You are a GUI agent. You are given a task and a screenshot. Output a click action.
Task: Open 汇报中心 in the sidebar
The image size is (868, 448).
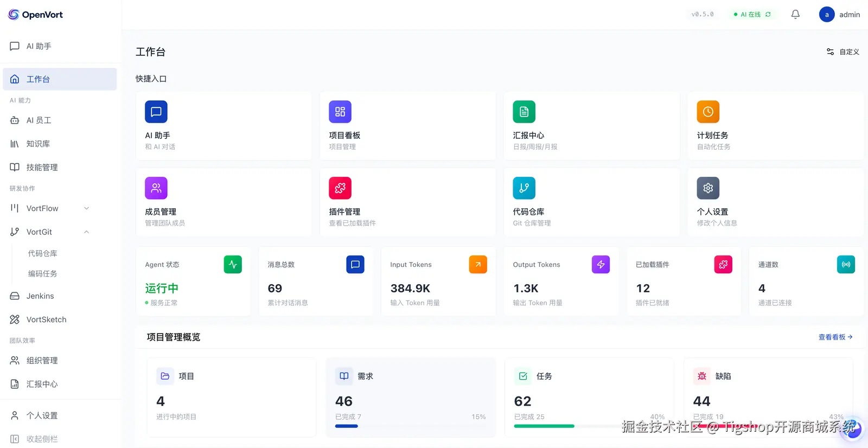(60, 384)
